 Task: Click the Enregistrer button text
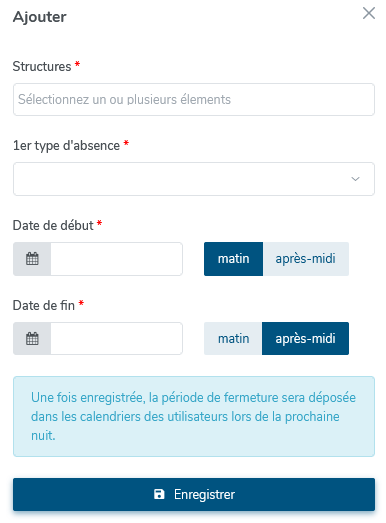(x=205, y=494)
